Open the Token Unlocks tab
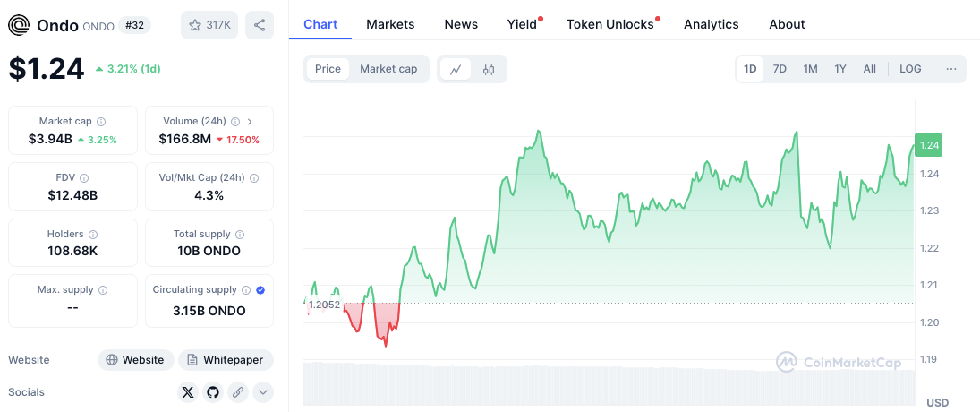The image size is (980, 412). [x=610, y=24]
